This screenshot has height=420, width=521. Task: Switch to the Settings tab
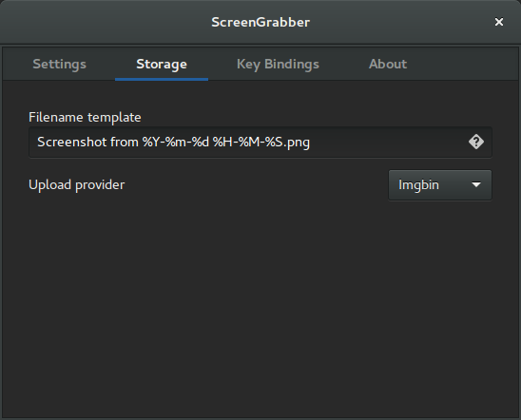click(60, 64)
